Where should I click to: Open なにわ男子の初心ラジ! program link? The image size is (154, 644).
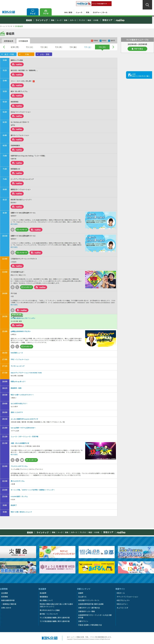pos(19,404)
